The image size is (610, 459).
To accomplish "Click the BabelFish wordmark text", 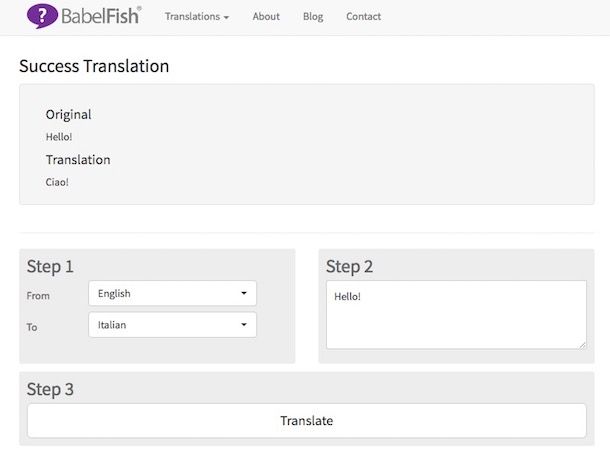I will pyautogui.click(x=100, y=17).
